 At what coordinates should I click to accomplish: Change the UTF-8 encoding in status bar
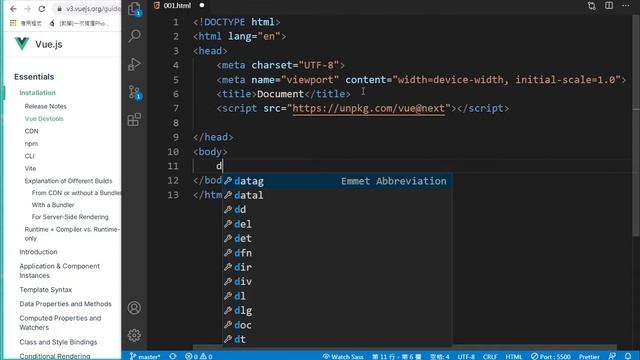(x=466, y=356)
